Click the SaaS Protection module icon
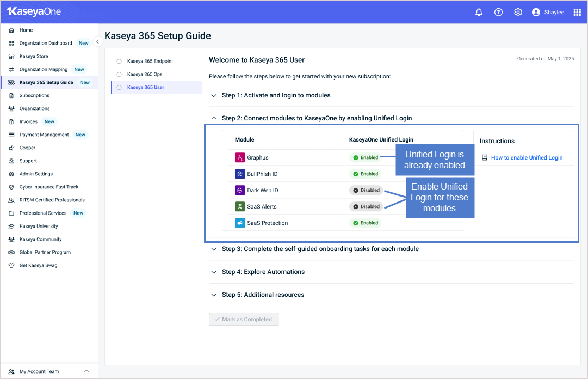The image size is (588, 379). pos(240,223)
